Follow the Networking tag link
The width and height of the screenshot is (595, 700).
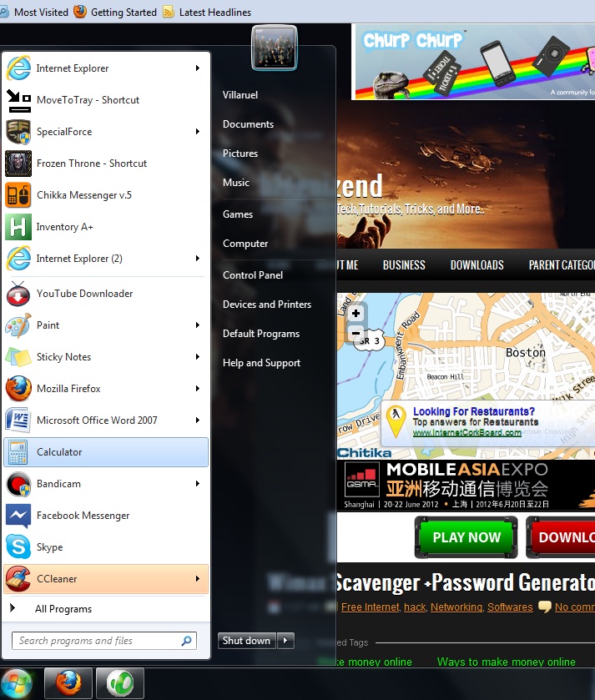coord(456,607)
